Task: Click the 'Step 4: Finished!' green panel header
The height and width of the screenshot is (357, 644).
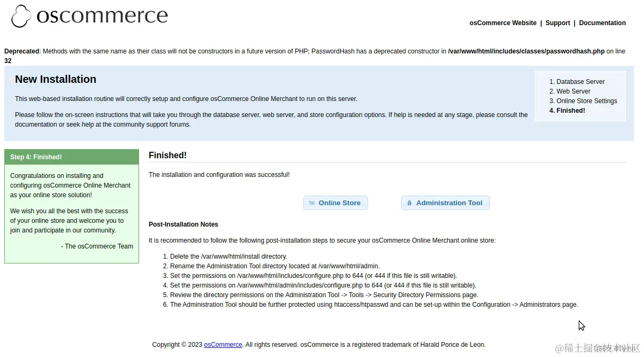Action: point(72,157)
